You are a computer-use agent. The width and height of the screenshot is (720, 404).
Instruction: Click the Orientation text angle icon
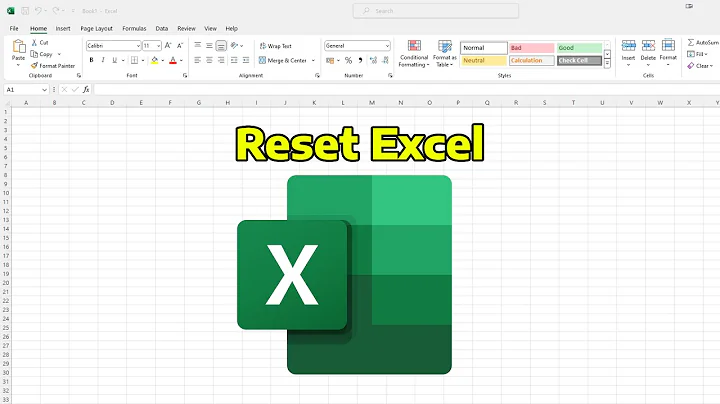click(x=235, y=45)
